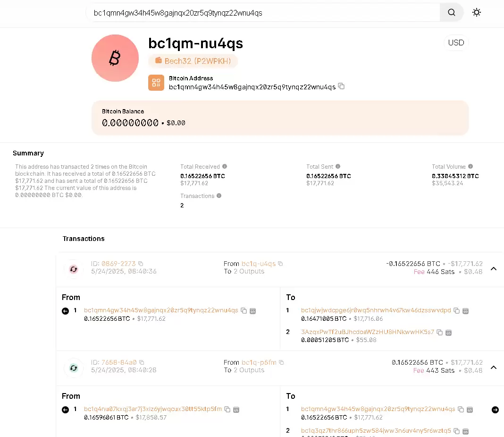Switch currency with the USD button
Image resolution: width=504 pixels, height=437 pixels.
click(x=456, y=43)
